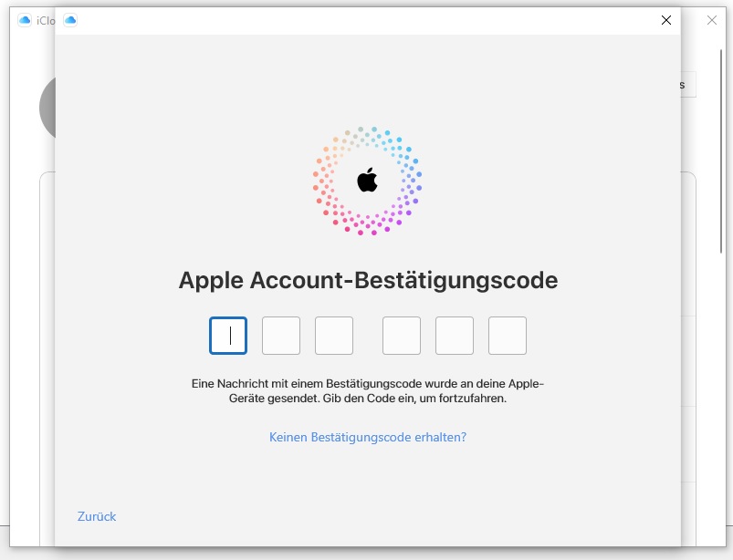
Task: Close the background iCloud window
Action: (x=711, y=20)
